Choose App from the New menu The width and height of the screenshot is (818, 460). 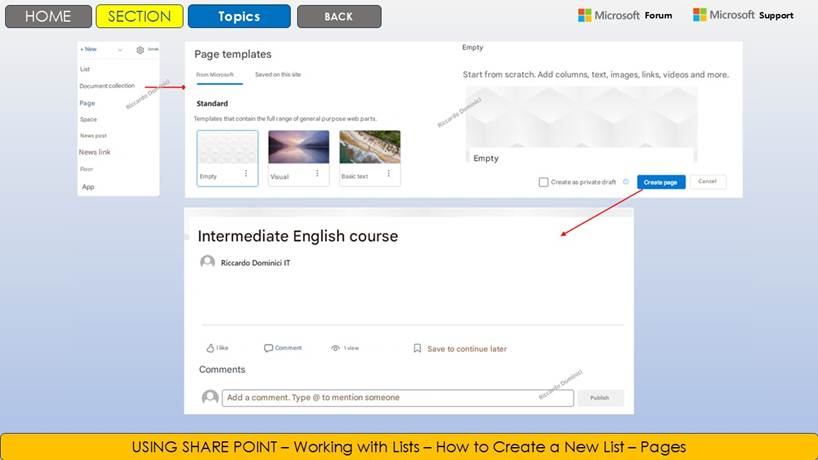88,187
